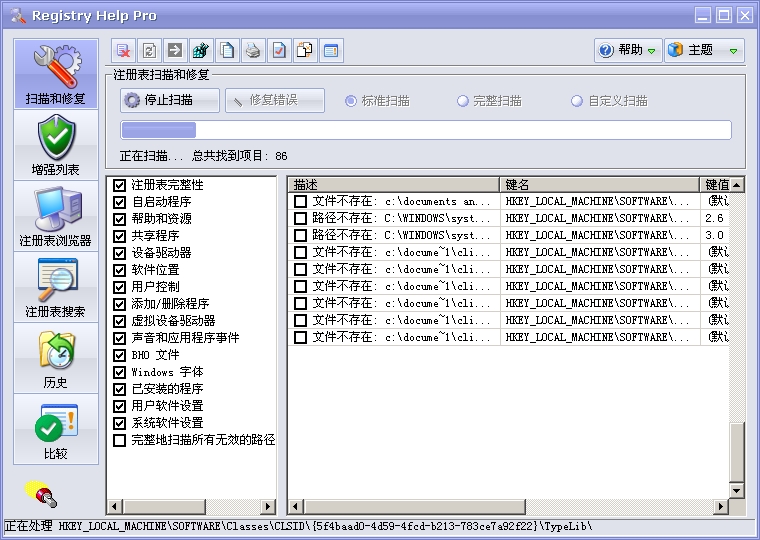
Task: Toggle 虚拟设备驱动器 checkbox
Action: coord(119,321)
